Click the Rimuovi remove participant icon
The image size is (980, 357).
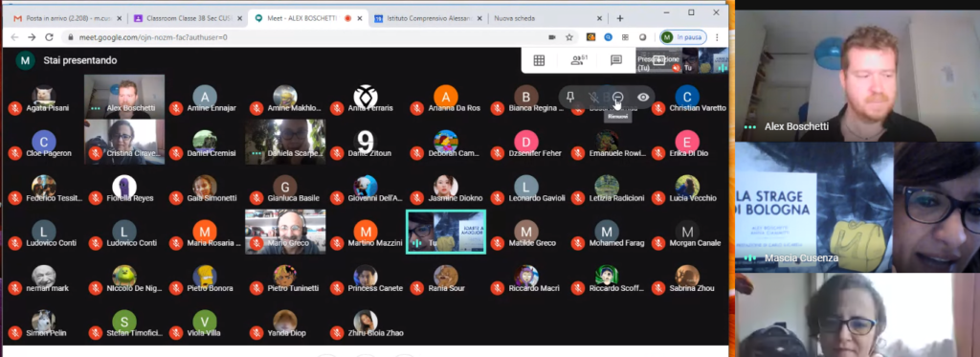[618, 97]
